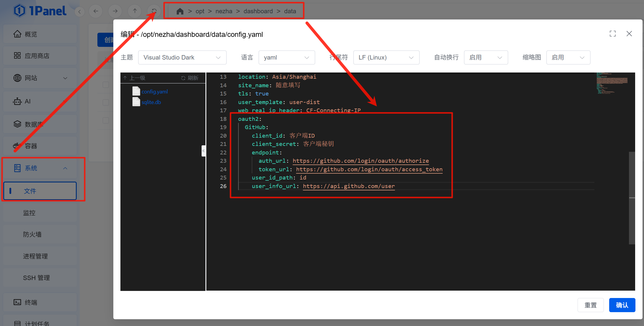Go back with the left arrow button
The height and width of the screenshot is (326, 644).
click(x=96, y=11)
